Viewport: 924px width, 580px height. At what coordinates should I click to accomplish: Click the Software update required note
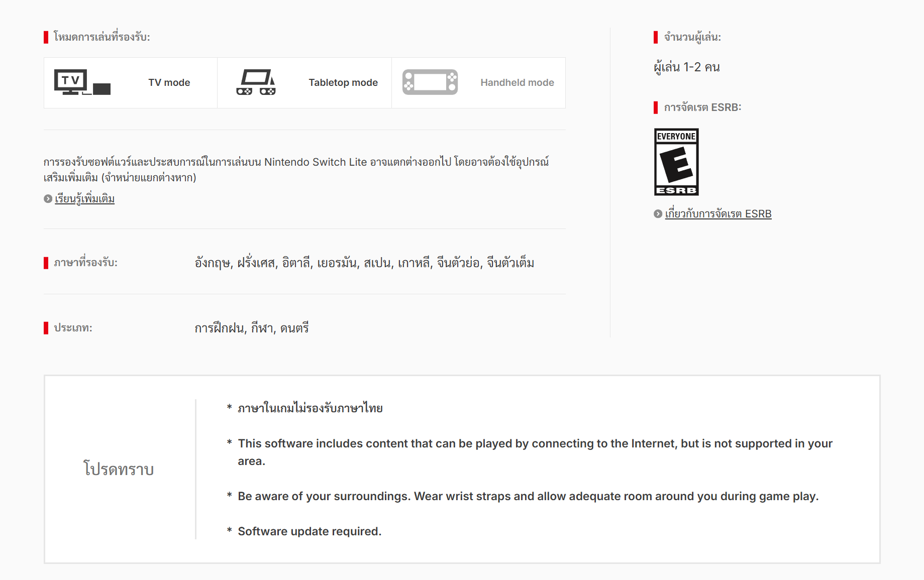point(310,531)
